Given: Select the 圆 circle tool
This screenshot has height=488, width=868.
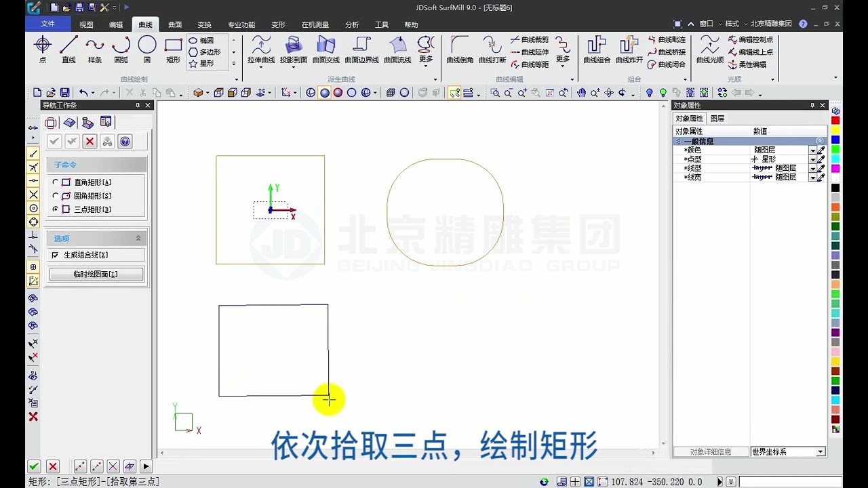Looking at the screenshot, I should click(x=147, y=50).
